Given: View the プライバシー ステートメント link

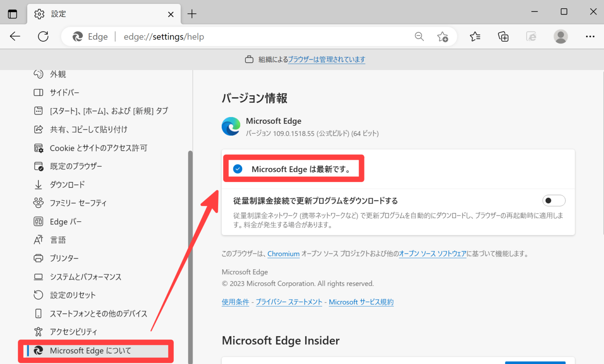Looking at the screenshot, I should (289, 302).
